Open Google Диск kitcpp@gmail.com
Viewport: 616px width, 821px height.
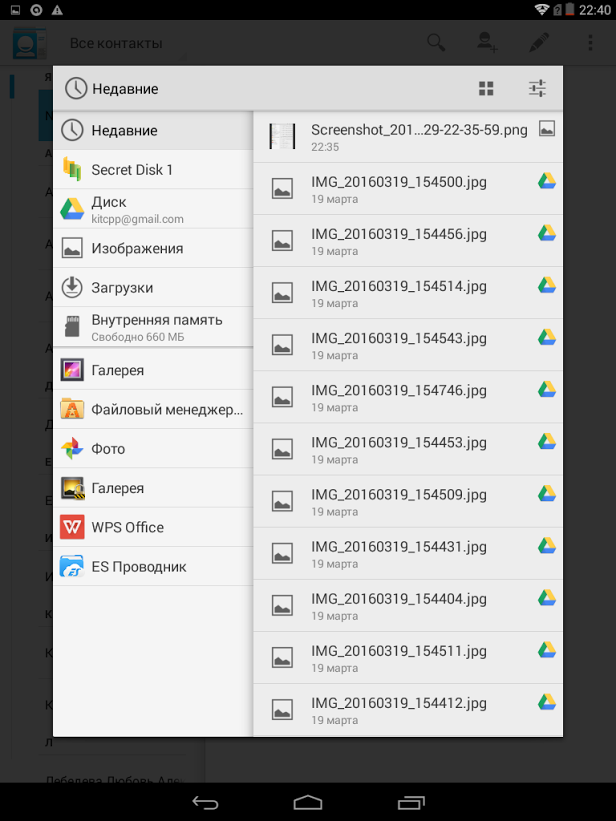pos(153,209)
